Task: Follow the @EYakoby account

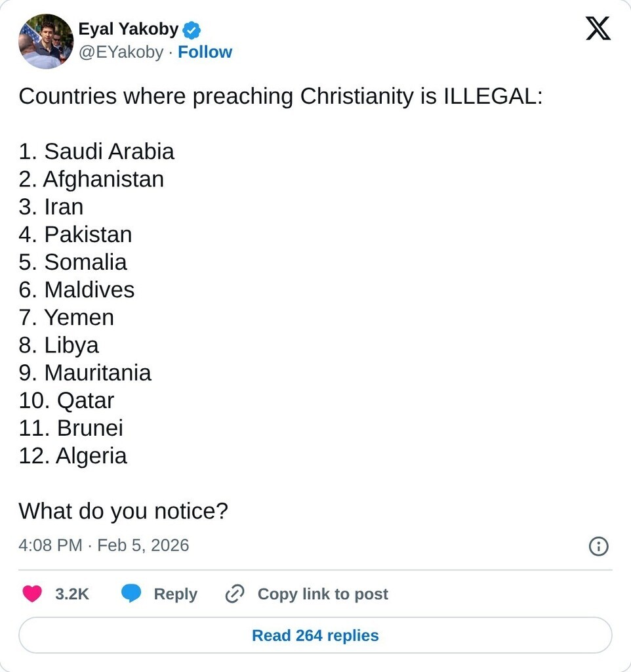Action: [x=205, y=52]
